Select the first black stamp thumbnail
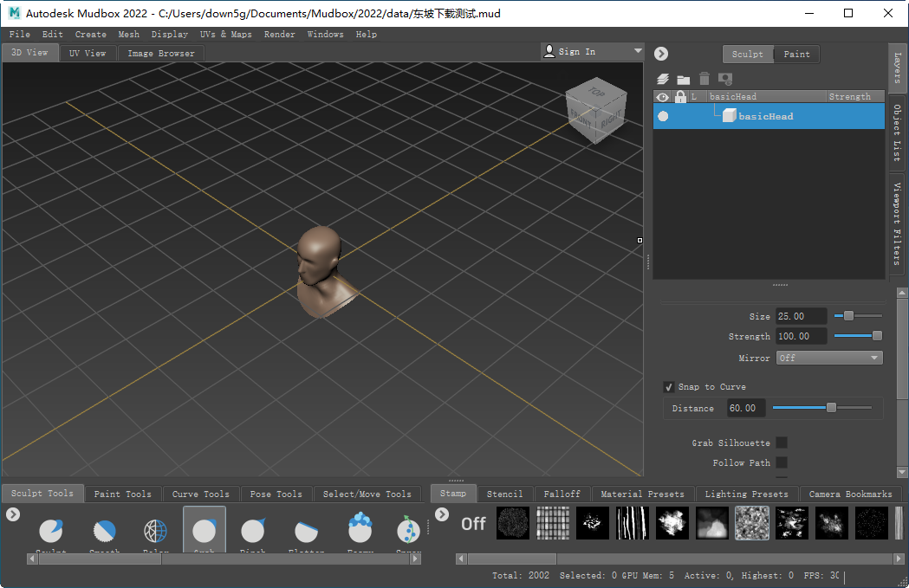Screen dimensions: 909x588 [512, 523]
